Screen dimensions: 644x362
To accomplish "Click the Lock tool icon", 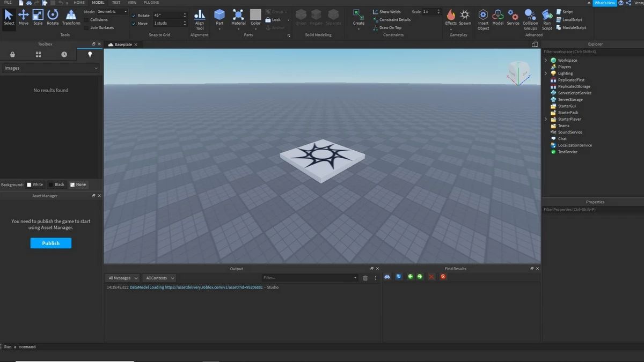I will click(268, 20).
